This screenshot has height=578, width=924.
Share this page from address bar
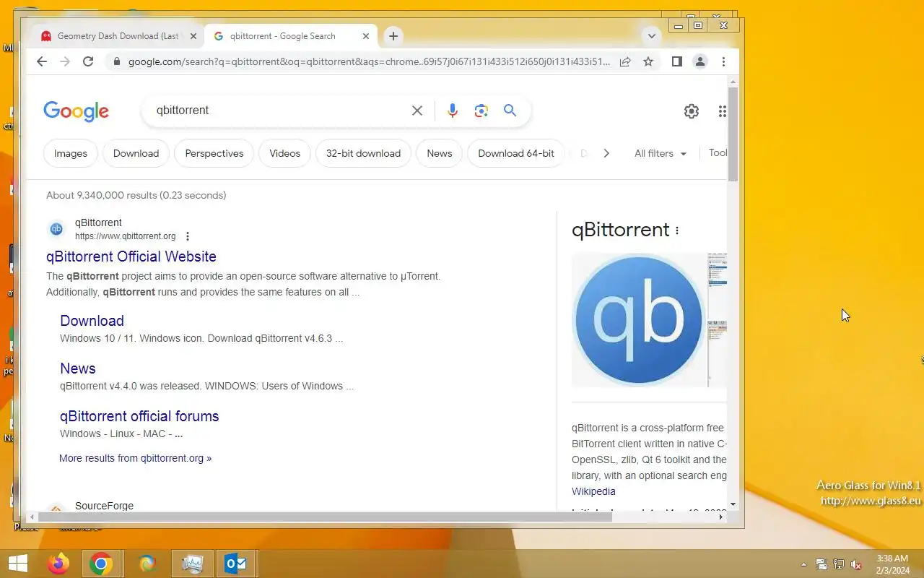click(x=625, y=62)
